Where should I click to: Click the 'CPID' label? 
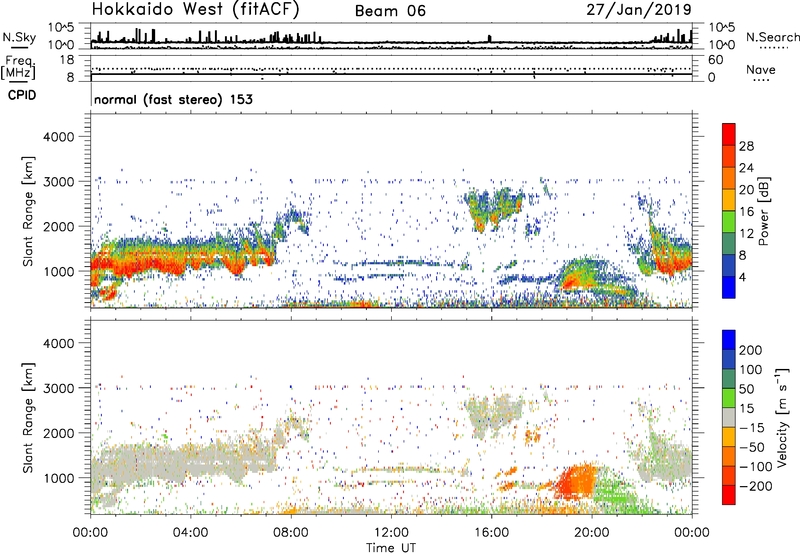point(22,95)
